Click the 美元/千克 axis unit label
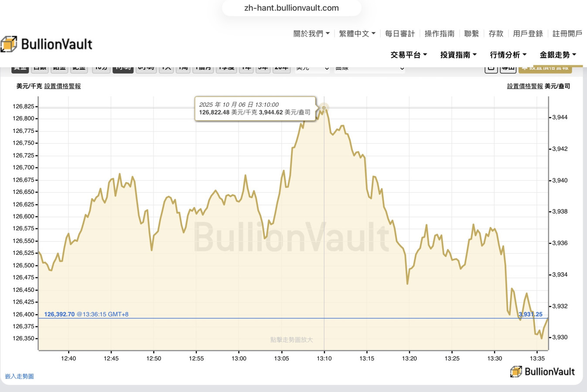Viewport: 587px width, 392px height. (29, 86)
